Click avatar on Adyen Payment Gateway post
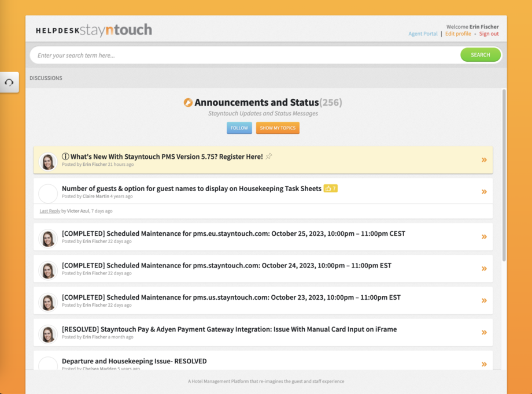 tap(48, 334)
